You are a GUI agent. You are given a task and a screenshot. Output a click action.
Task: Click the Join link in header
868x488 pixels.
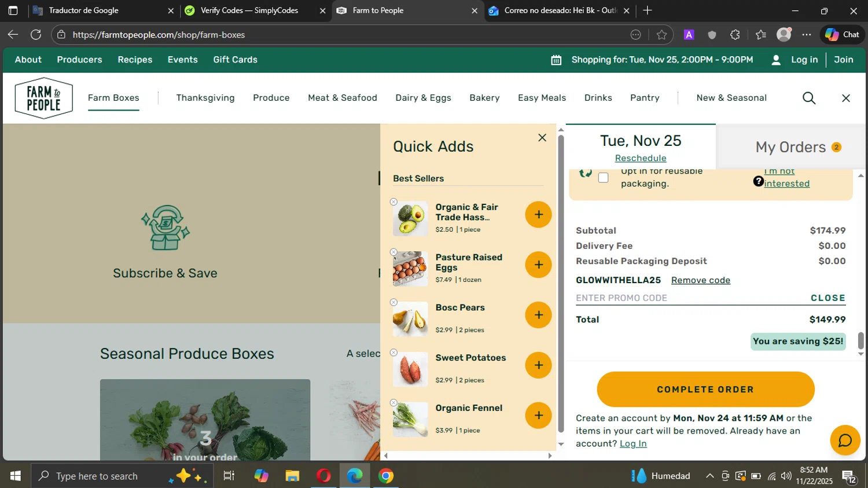pos(843,60)
